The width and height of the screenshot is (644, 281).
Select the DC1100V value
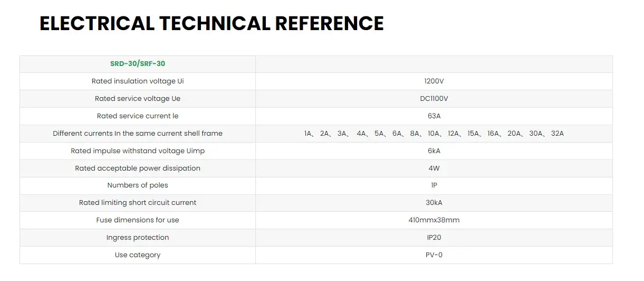point(434,99)
